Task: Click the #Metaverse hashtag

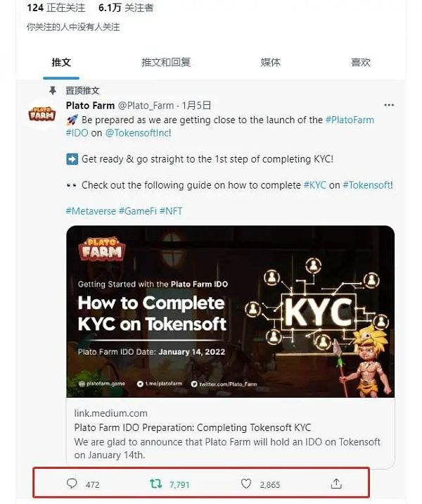Action: [x=91, y=211]
